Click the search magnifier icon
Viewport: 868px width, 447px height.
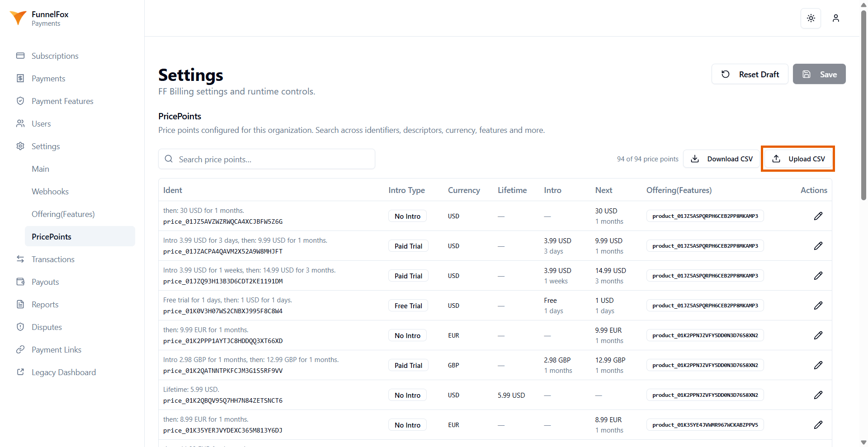169,159
